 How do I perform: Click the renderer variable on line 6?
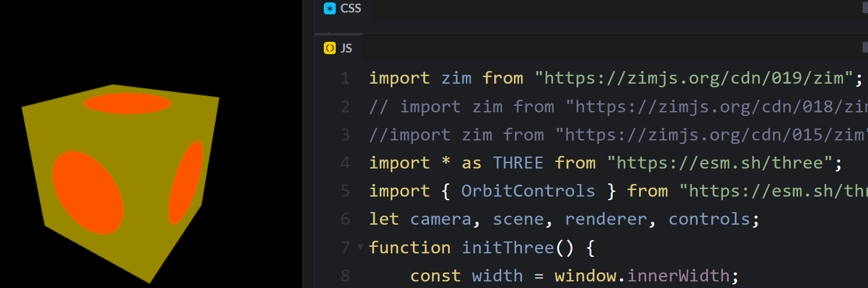[606, 219]
